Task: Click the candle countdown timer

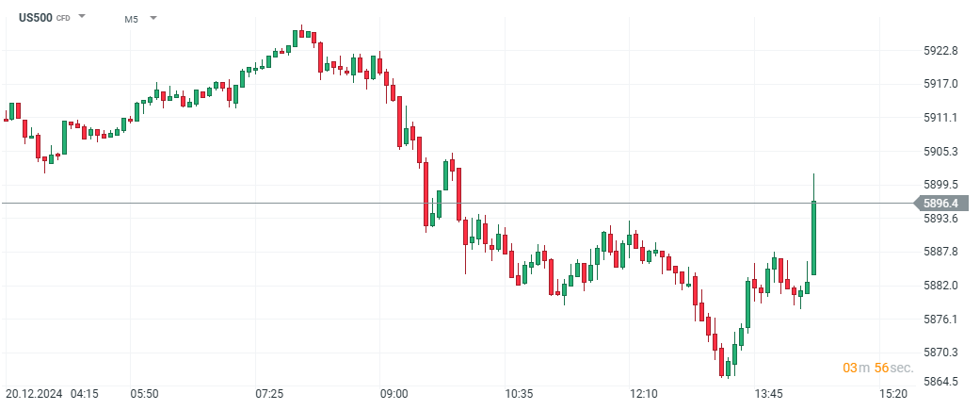Action: click(877, 368)
